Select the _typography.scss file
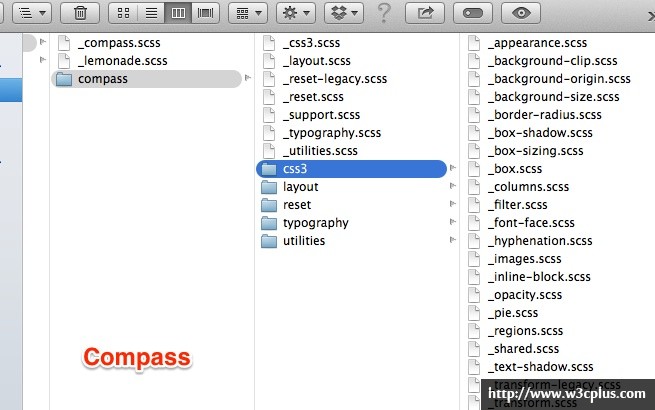Viewport: 655px width, 410px height. pyautogui.click(x=332, y=132)
